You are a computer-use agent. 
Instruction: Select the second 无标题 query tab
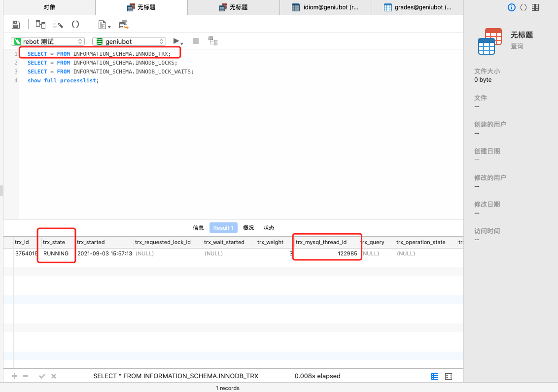pyautogui.click(x=234, y=7)
